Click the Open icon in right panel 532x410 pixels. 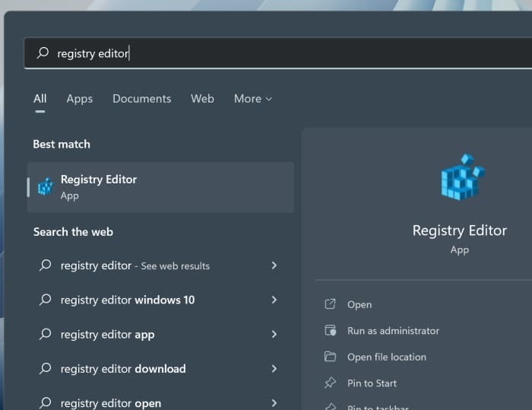point(330,304)
